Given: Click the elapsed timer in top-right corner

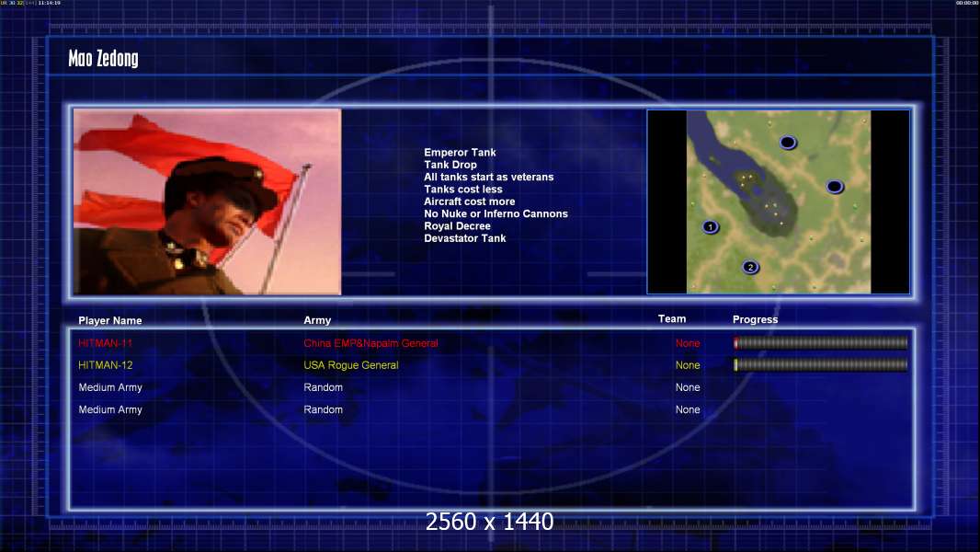Looking at the screenshot, I should click(x=965, y=4).
